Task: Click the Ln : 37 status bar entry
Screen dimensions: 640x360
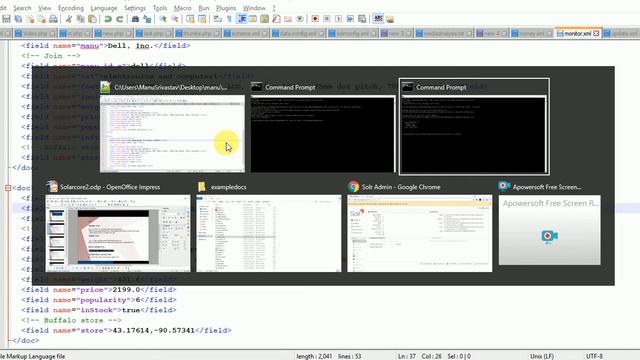Action: coord(407,356)
